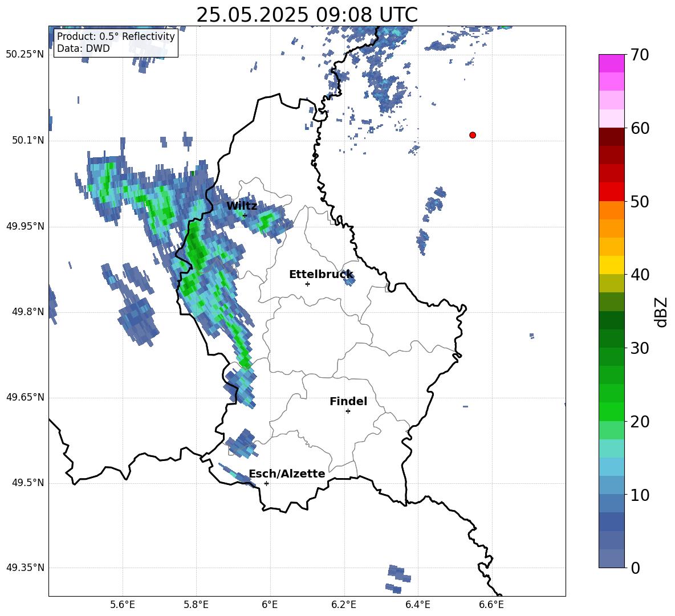
Task: Click the dark maroon colorbar segment below 60
Action: click(612, 137)
